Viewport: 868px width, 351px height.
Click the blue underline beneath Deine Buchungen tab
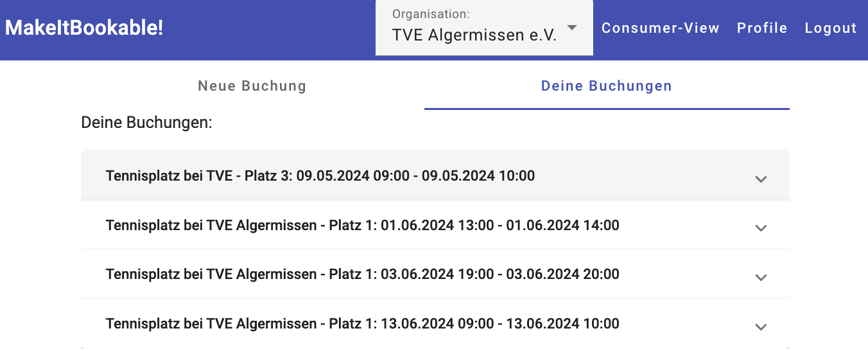tap(606, 109)
